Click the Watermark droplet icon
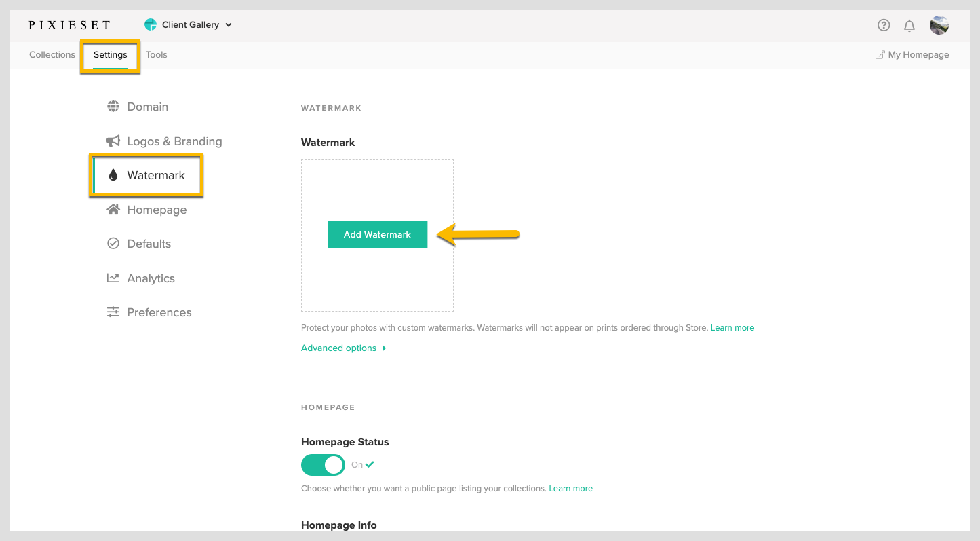The image size is (980, 541). click(x=113, y=175)
